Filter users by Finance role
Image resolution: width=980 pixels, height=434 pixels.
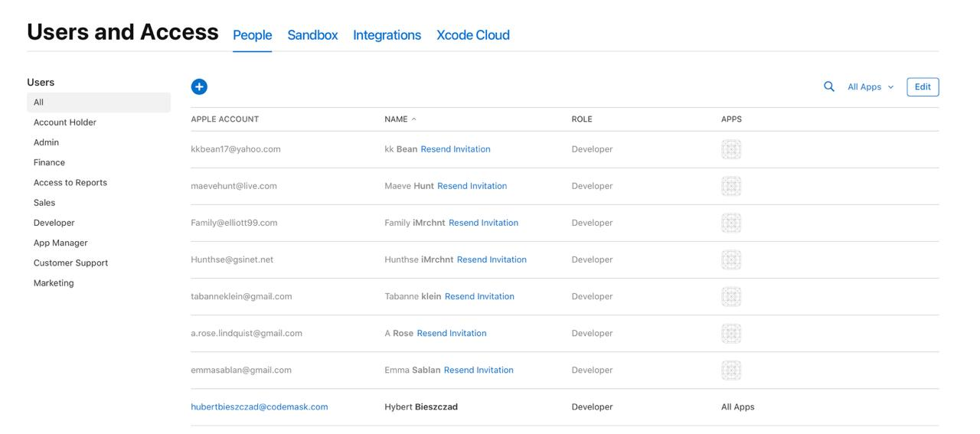click(x=49, y=162)
